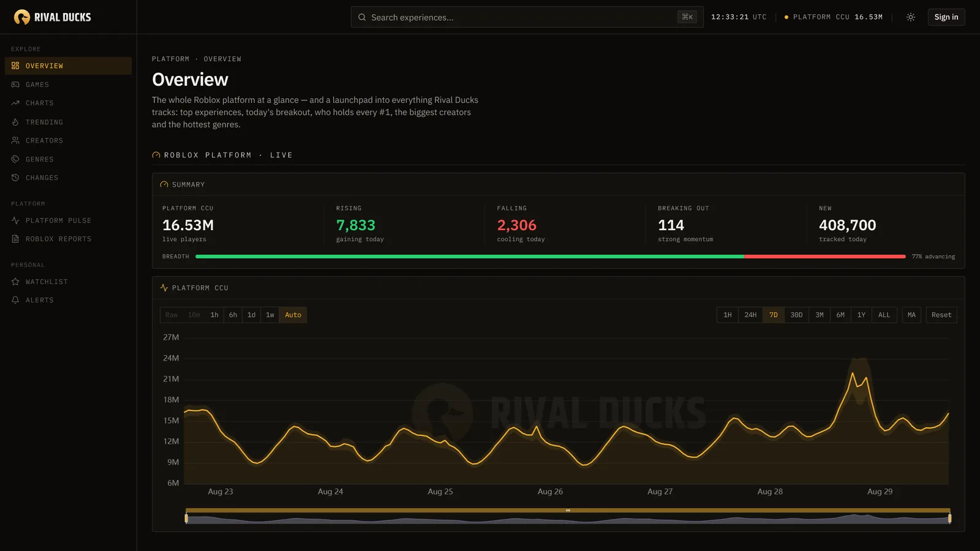This screenshot has width=980, height=551.
Task: Open Platform Pulse page
Action: (x=68, y=220)
